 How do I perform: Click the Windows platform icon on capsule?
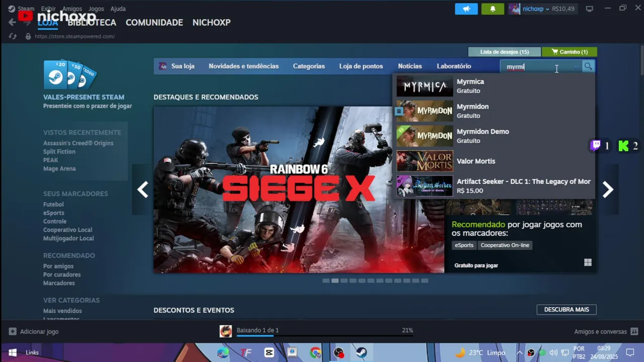point(588,262)
